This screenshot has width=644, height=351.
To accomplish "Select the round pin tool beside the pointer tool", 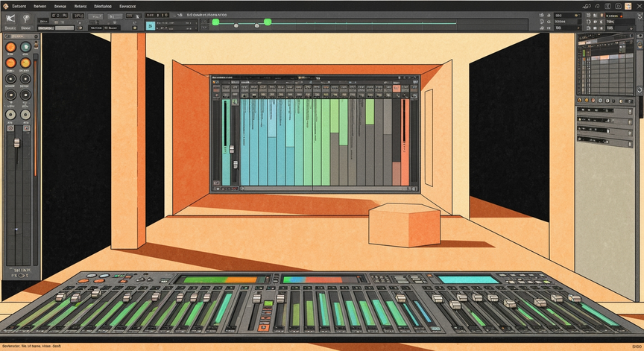I will [26, 19].
